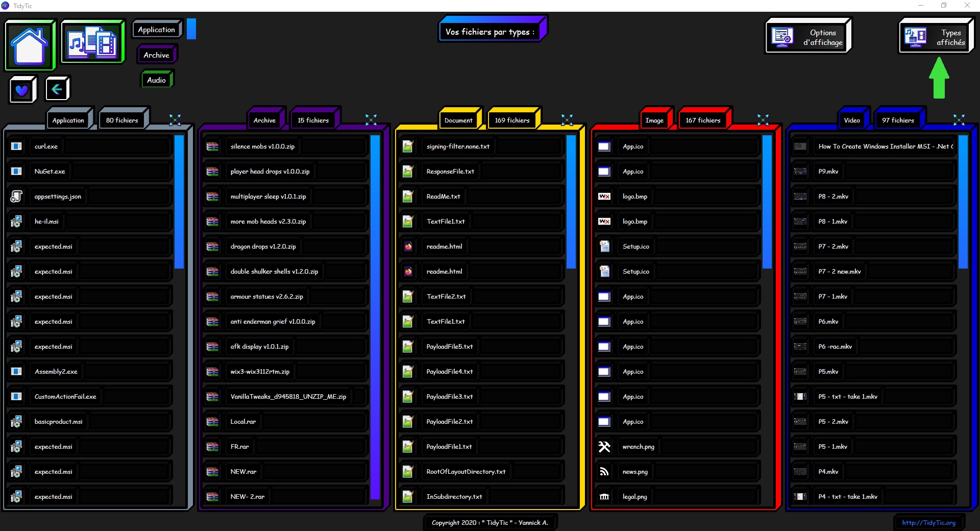Click the Archive column scrollbar

coord(375,317)
